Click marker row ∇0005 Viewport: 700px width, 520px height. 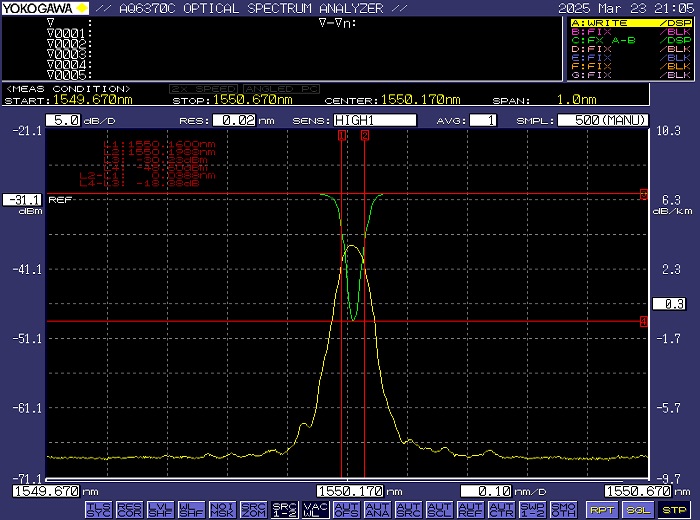coord(69,75)
